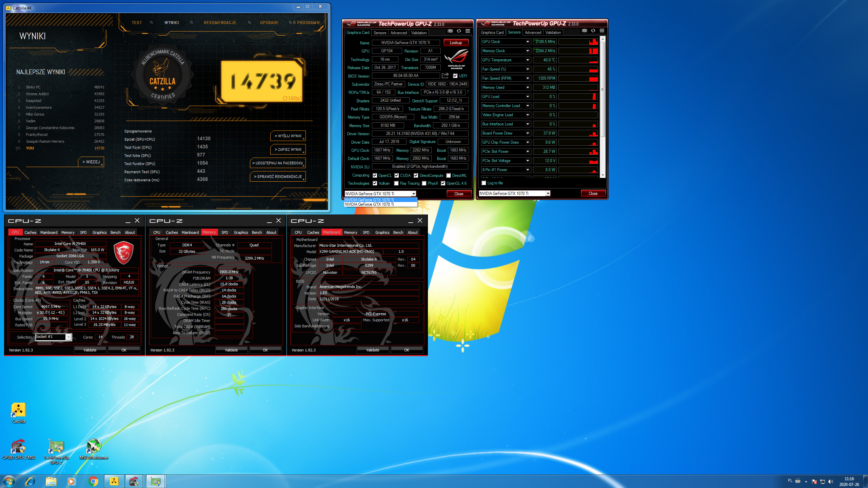868x488 pixels.
Task: Click the Action Center flag icon in system tray
Action: (814, 482)
